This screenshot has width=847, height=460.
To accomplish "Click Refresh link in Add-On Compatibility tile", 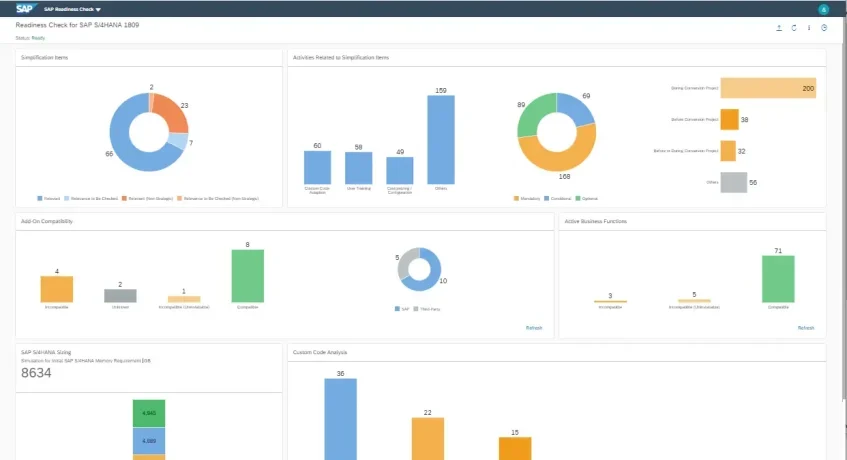I will pyautogui.click(x=534, y=328).
